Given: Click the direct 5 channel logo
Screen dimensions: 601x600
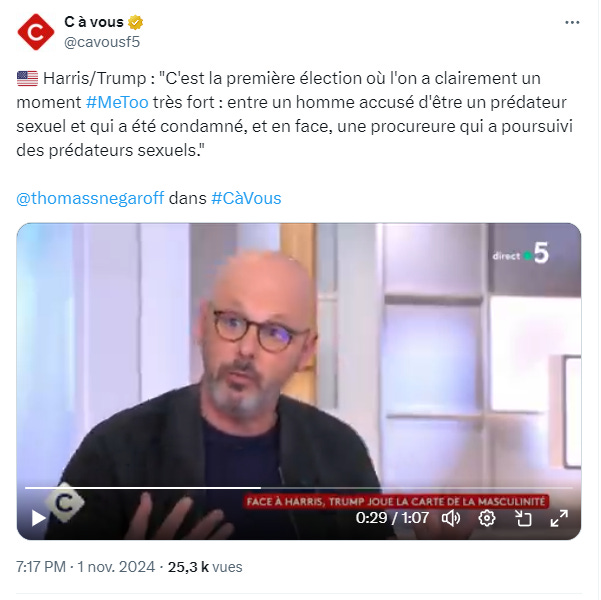Looking at the screenshot, I should point(521,254).
